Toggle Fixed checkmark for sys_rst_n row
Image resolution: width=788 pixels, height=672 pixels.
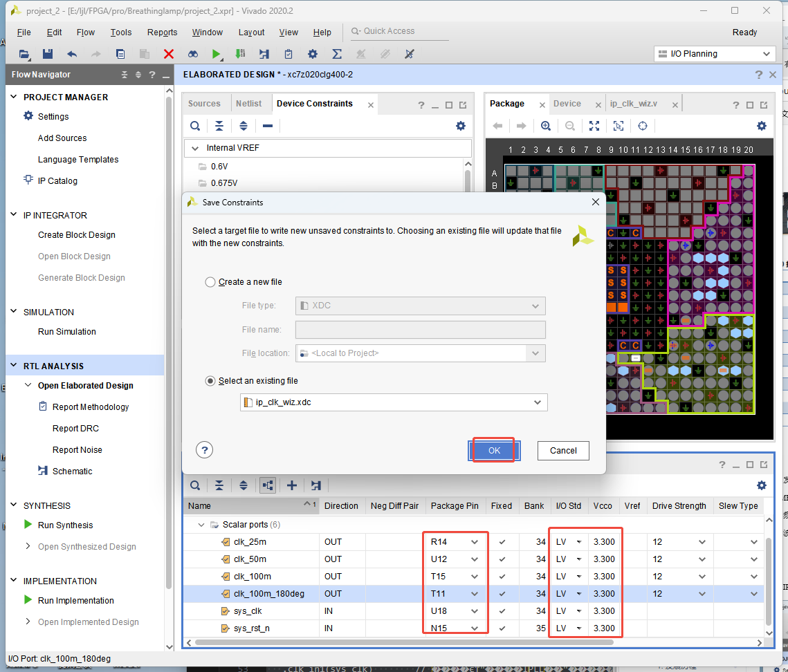click(502, 628)
